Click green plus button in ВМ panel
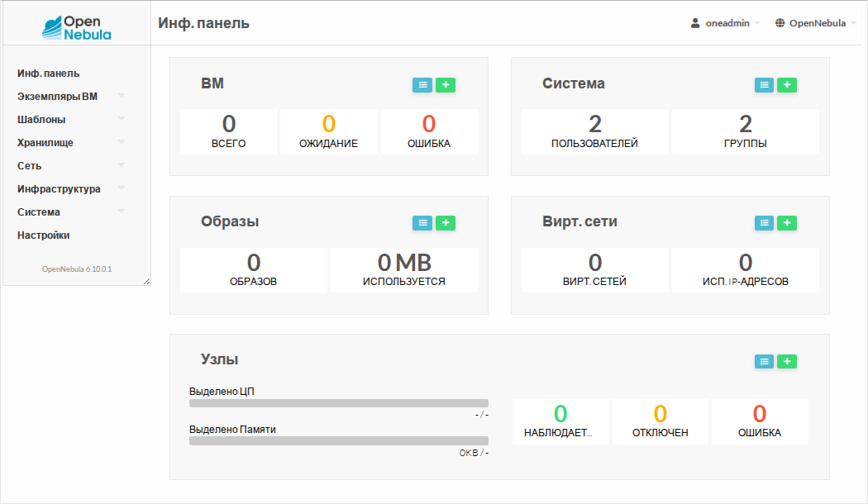This screenshot has width=868, height=504. pyautogui.click(x=446, y=84)
